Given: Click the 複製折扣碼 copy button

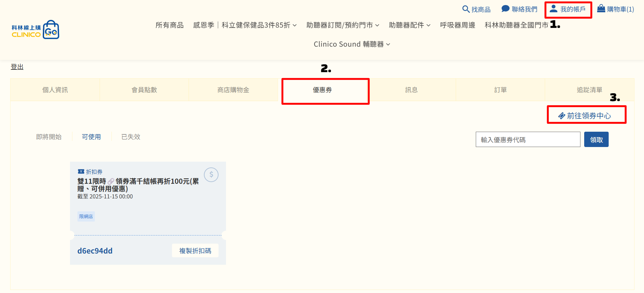Looking at the screenshot, I should tap(195, 251).
